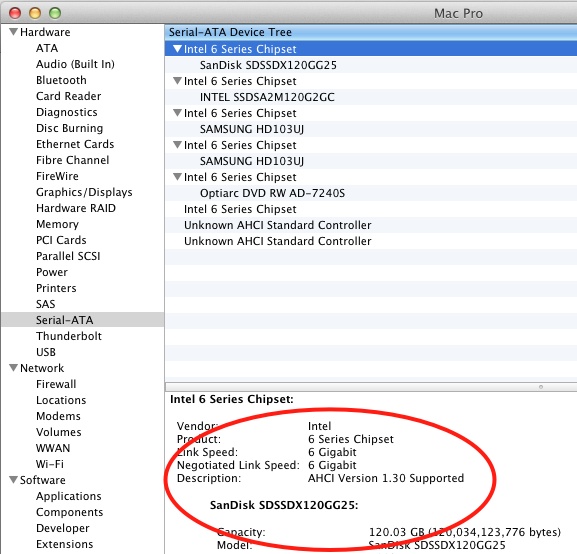
Task: Click the Hardware section heading
Action: [x=45, y=32]
